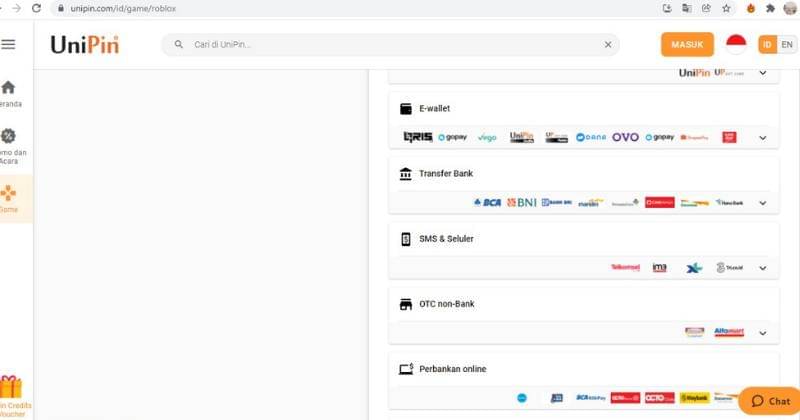Switch language to EN
The width and height of the screenshot is (800, 420).
[x=787, y=45]
